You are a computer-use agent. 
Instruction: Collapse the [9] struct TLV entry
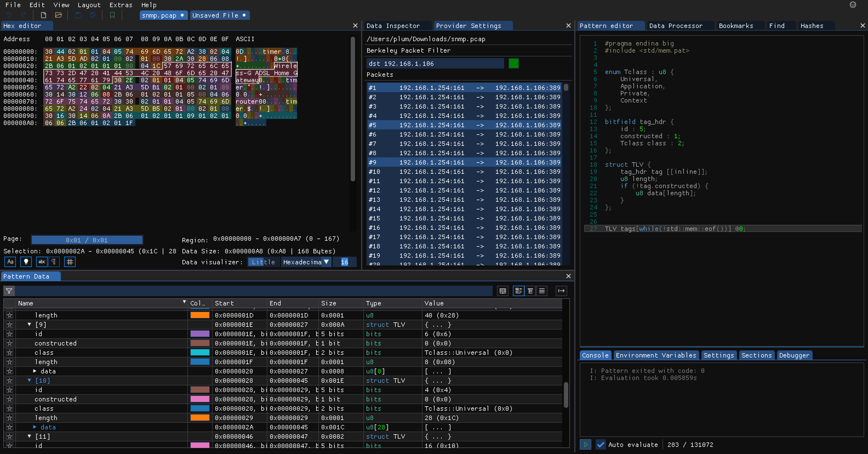(x=29, y=325)
